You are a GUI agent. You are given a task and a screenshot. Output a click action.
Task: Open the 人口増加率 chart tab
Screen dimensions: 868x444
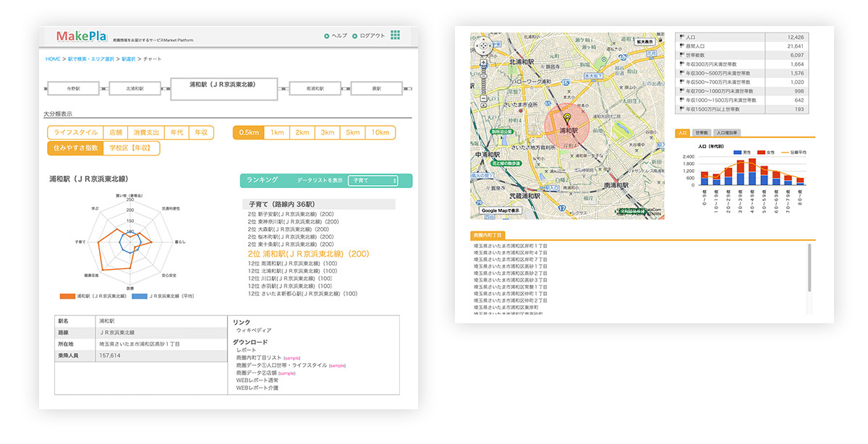726,133
